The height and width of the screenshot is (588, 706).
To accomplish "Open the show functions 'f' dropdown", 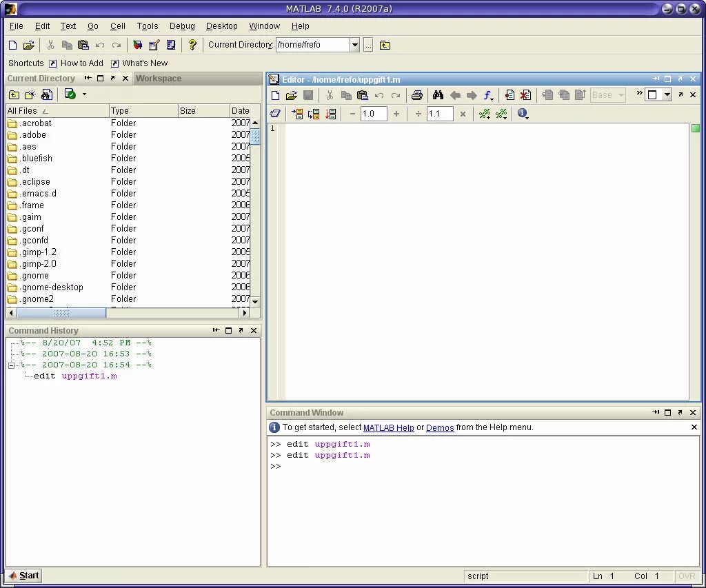I will [x=488, y=95].
